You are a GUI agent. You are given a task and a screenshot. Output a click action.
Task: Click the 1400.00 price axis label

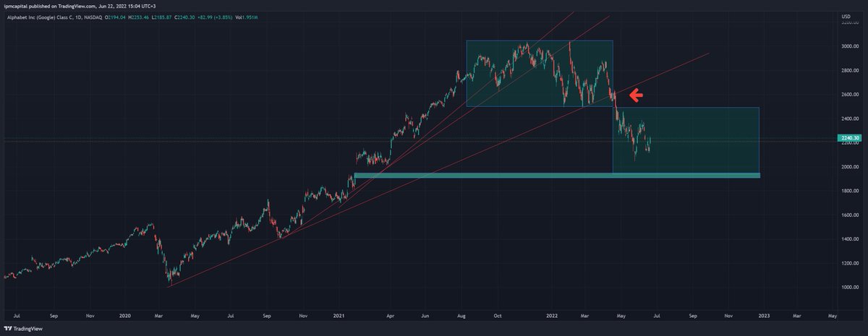[x=848, y=239]
